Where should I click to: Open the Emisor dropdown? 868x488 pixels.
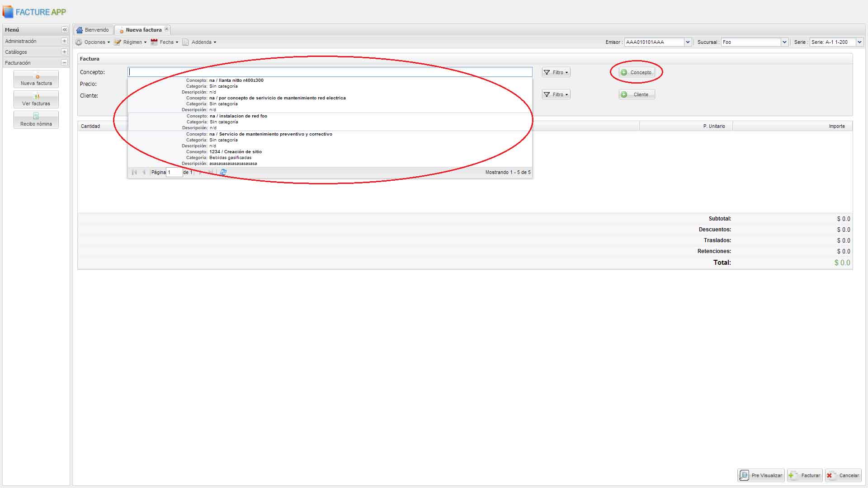click(x=688, y=42)
